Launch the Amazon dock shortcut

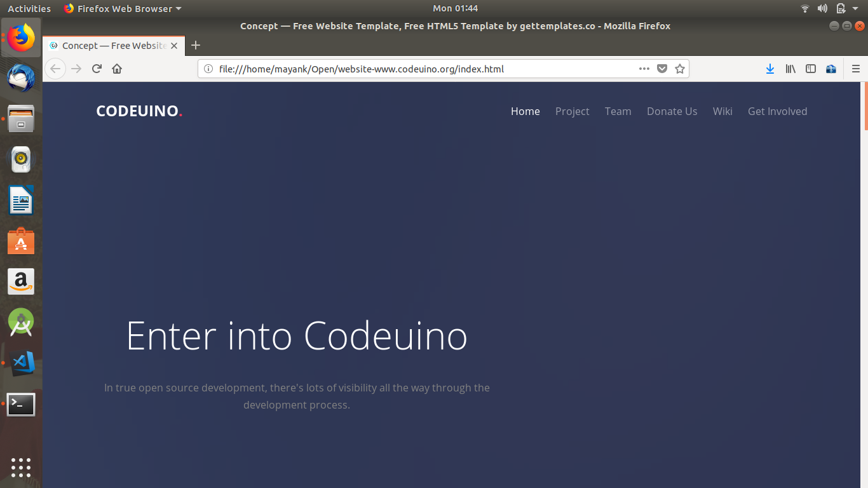(21, 281)
